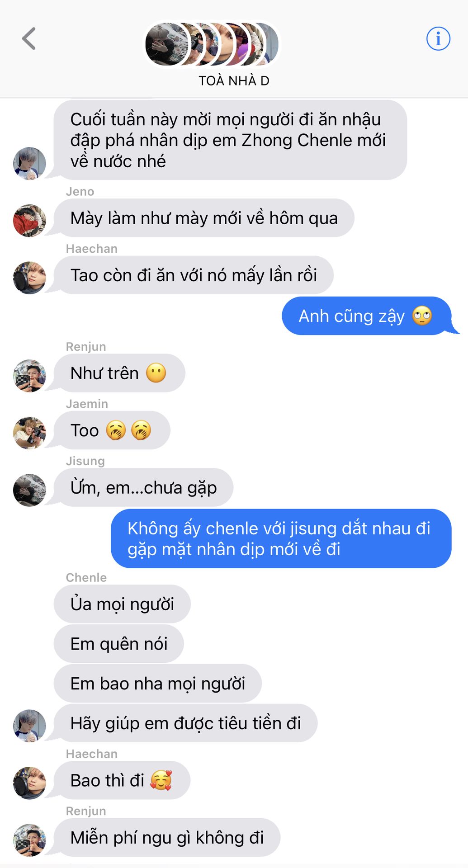
Task: Tap Chenle's avatar beside 'Hãy giúp em' message
Action: (x=29, y=726)
